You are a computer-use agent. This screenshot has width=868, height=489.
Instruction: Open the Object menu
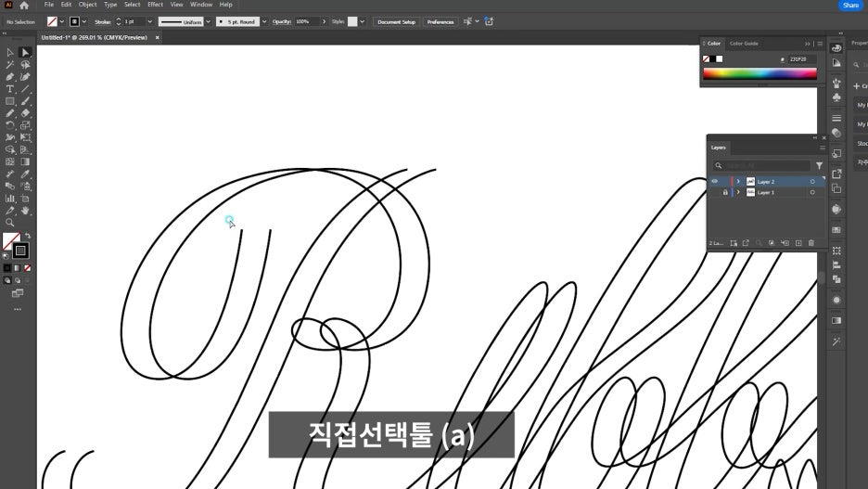(87, 5)
